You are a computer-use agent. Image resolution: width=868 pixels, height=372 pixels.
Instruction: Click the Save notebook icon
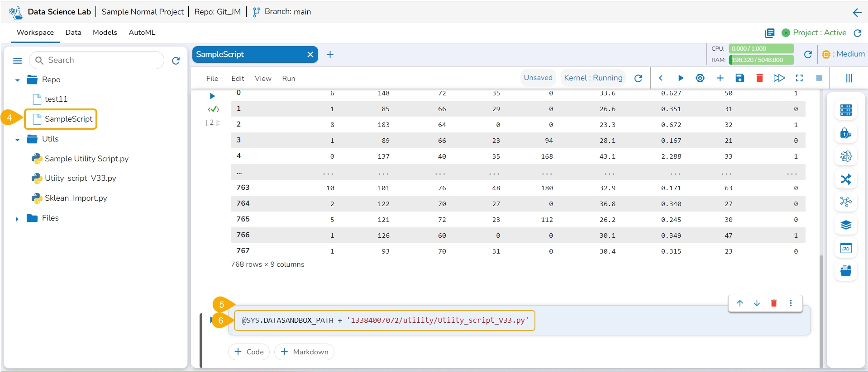click(x=739, y=78)
